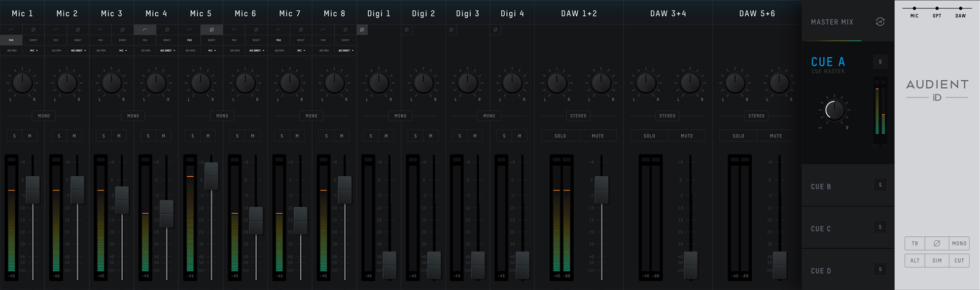Click the STEREO link button on DAW 5+6

click(x=756, y=116)
